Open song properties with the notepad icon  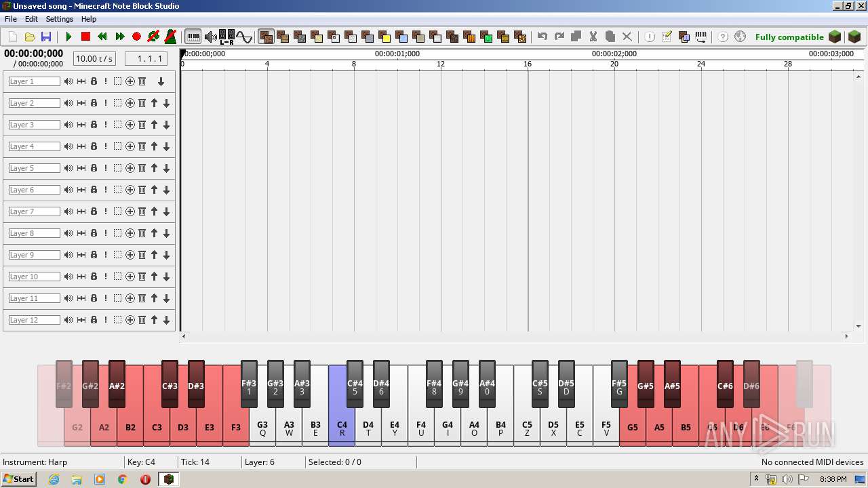[x=667, y=37]
